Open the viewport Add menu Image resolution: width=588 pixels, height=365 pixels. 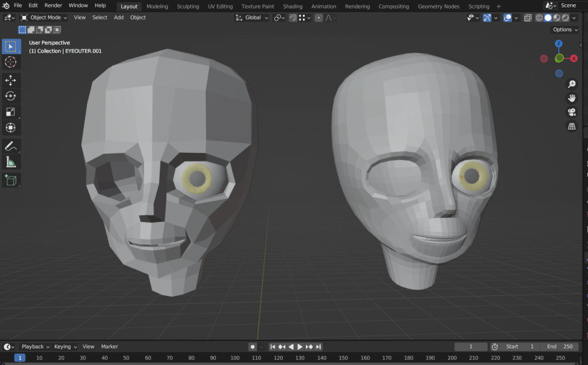point(119,18)
